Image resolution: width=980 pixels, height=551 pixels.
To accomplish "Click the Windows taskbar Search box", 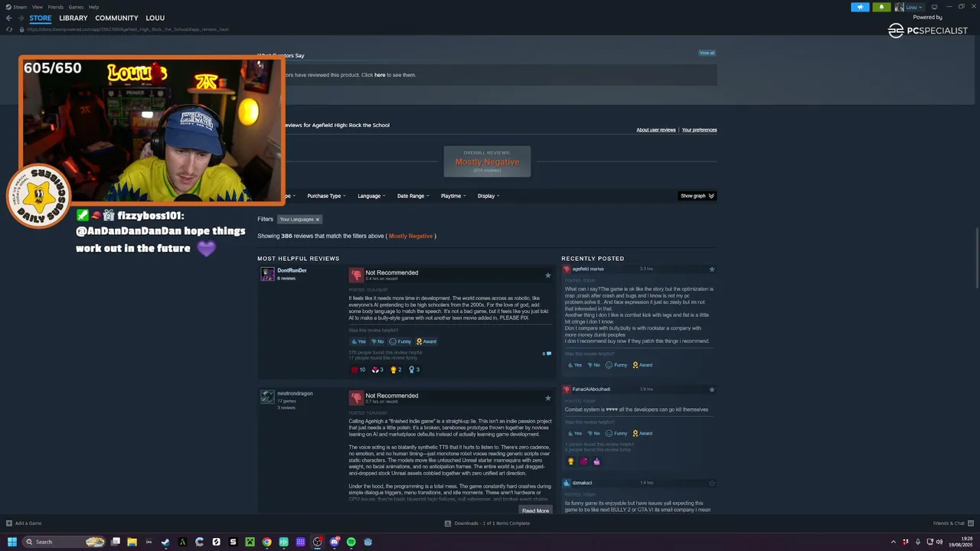I will (x=63, y=542).
